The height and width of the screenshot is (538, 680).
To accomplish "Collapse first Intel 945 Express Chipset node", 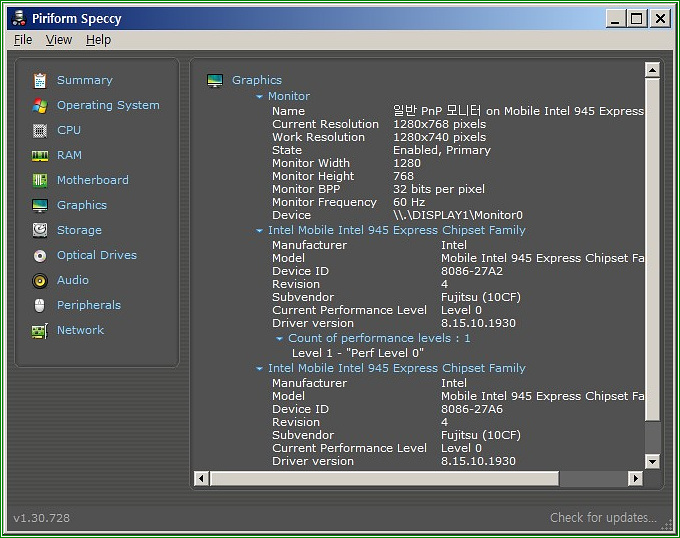I will tap(259, 231).
